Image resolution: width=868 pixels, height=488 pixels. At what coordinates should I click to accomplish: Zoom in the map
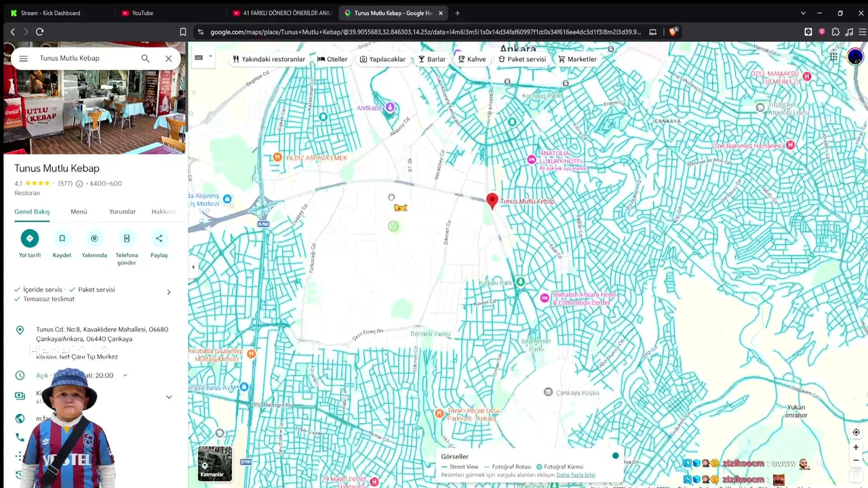tap(856, 447)
